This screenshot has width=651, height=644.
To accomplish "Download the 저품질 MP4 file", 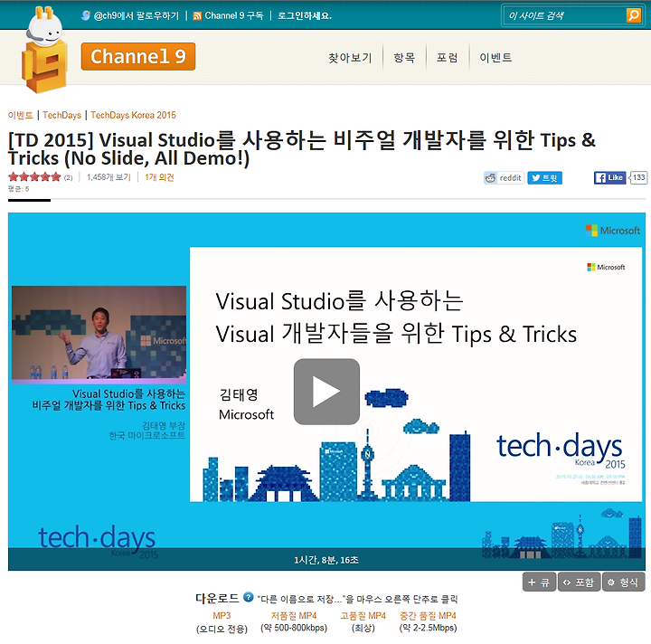I will coord(294,615).
